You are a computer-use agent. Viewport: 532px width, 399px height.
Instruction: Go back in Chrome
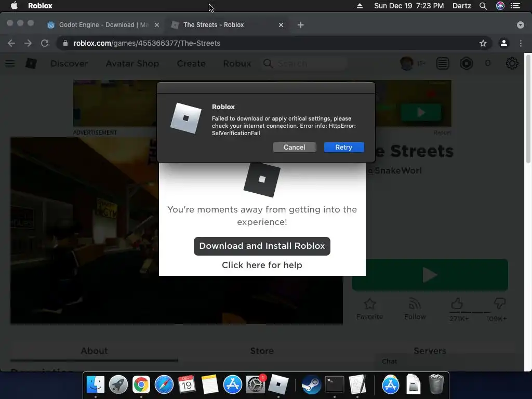point(11,43)
